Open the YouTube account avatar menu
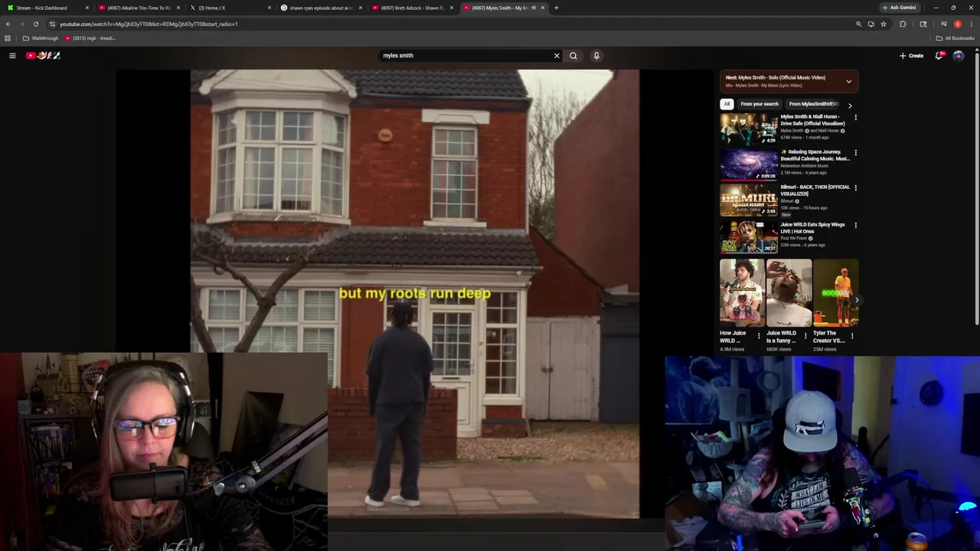 (x=959, y=55)
